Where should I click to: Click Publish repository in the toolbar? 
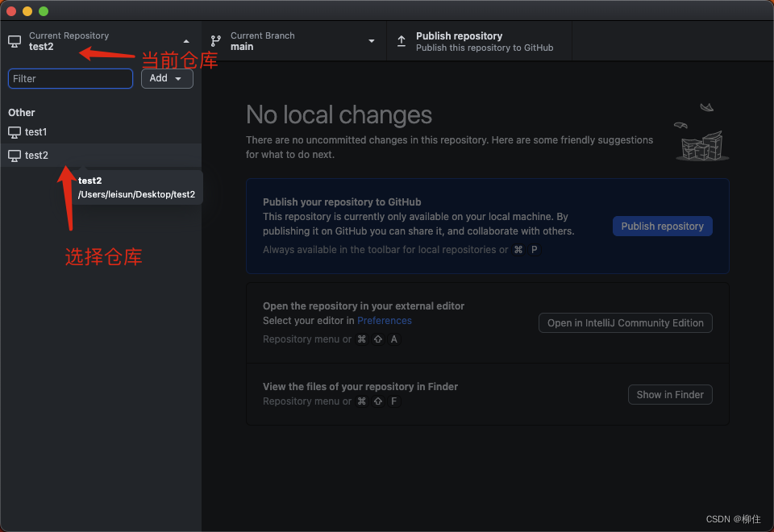[x=479, y=41]
